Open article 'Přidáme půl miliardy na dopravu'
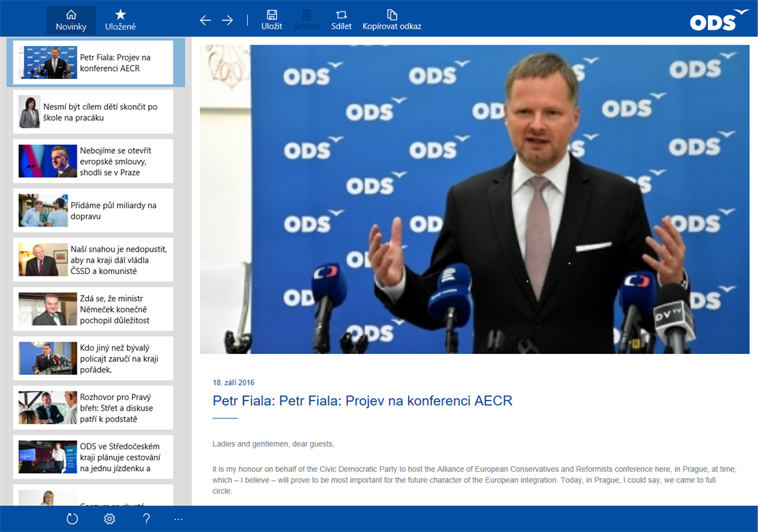Viewport: 758px width, 532px height. coord(93,210)
